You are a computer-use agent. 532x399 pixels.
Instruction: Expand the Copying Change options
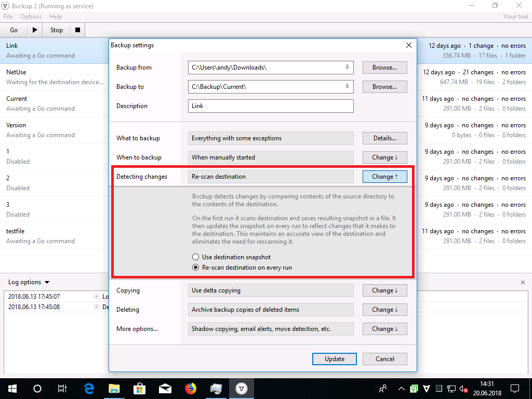[x=384, y=290]
